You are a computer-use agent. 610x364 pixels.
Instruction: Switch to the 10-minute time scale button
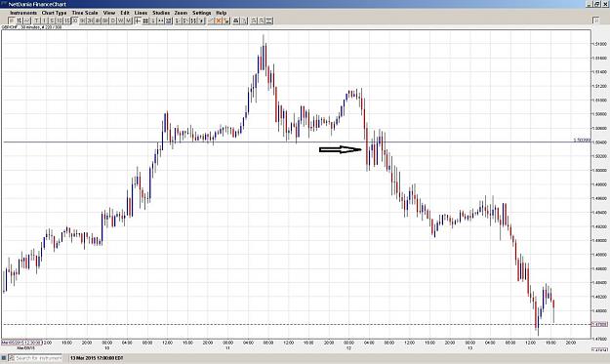click(60, 20)
